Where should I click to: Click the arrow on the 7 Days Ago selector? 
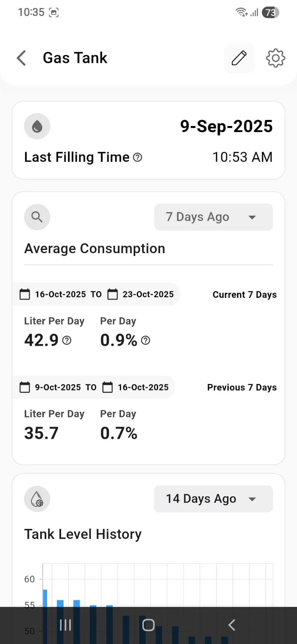252,217
